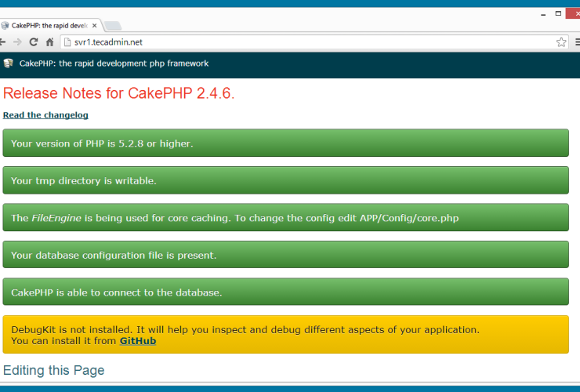580x392 pixels.
Task: Click the page info icon in address bar
Action: point(67,42)
